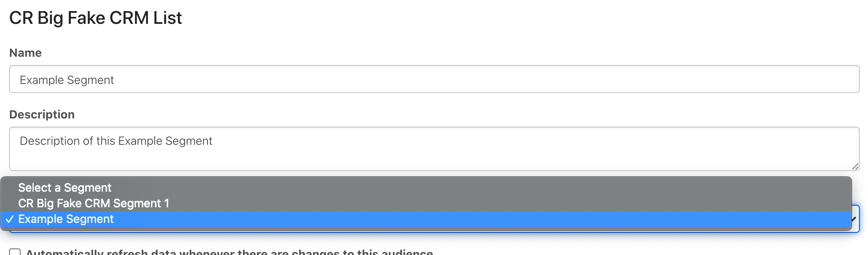Click the Description text area
Image resolution: width=868 pixels, height=255 pixels.
tap(288, 148)
